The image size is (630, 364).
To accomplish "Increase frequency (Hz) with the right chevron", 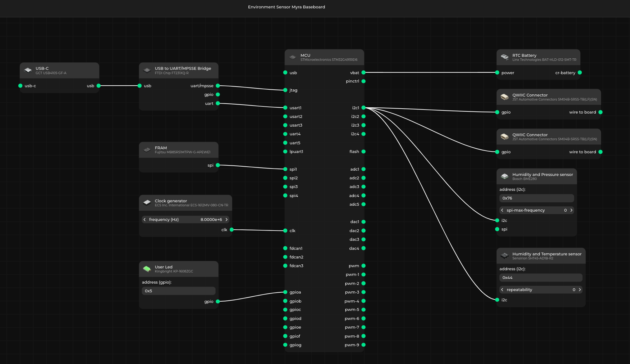I will [227, 219].
